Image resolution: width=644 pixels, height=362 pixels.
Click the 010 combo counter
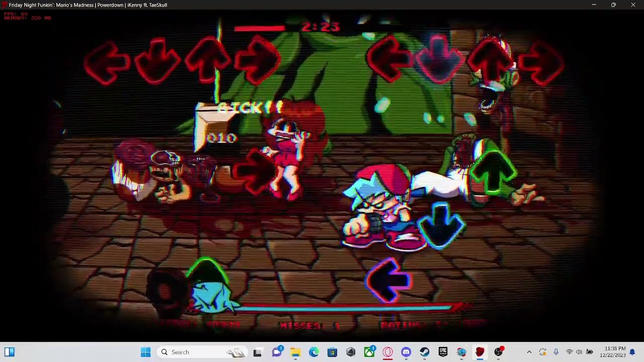pyautogui.click(x=221, y=138)
